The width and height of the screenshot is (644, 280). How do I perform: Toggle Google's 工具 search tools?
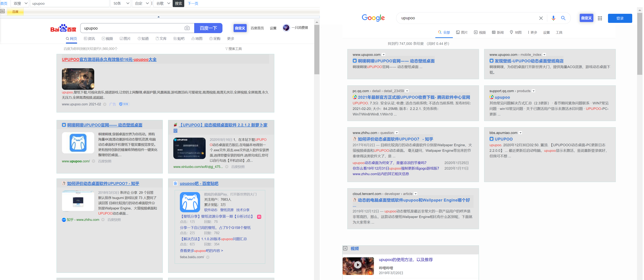559,32
